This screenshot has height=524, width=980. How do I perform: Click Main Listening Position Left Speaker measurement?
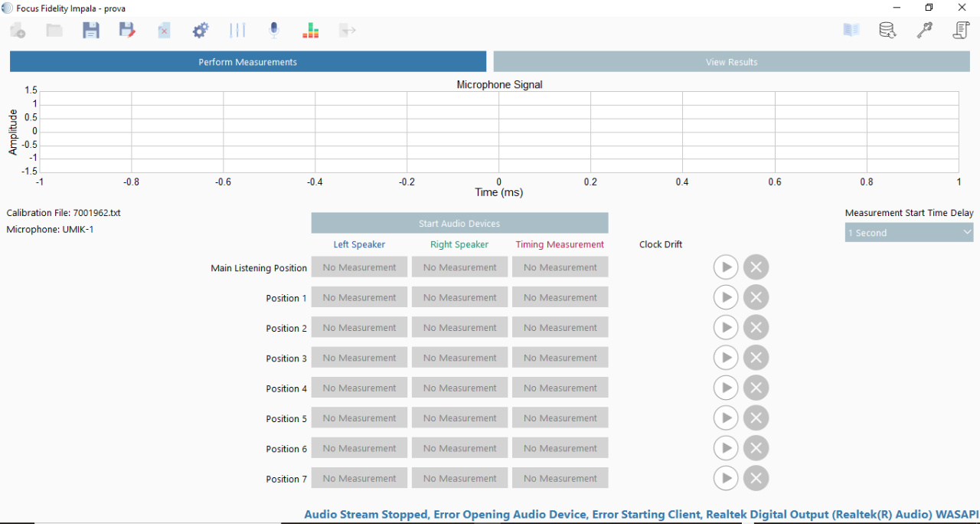pyautogui.click(x=359, y=267)
